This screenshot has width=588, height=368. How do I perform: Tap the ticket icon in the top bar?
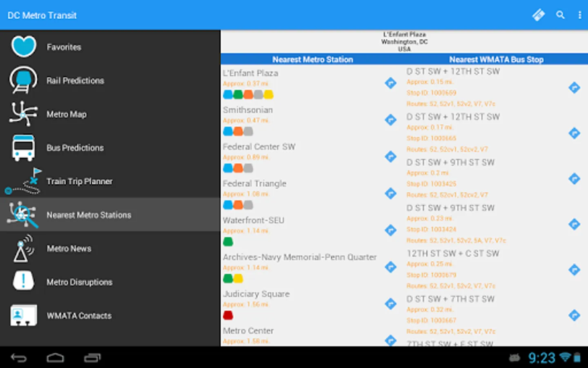click(539, 15)
